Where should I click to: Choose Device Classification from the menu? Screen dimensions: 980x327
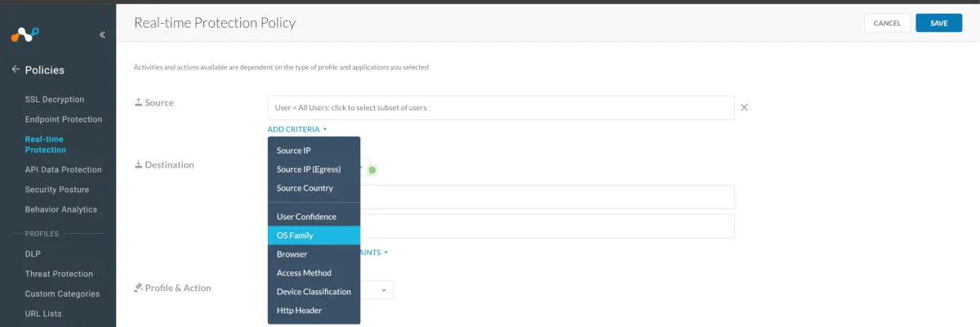coord(314,292)
